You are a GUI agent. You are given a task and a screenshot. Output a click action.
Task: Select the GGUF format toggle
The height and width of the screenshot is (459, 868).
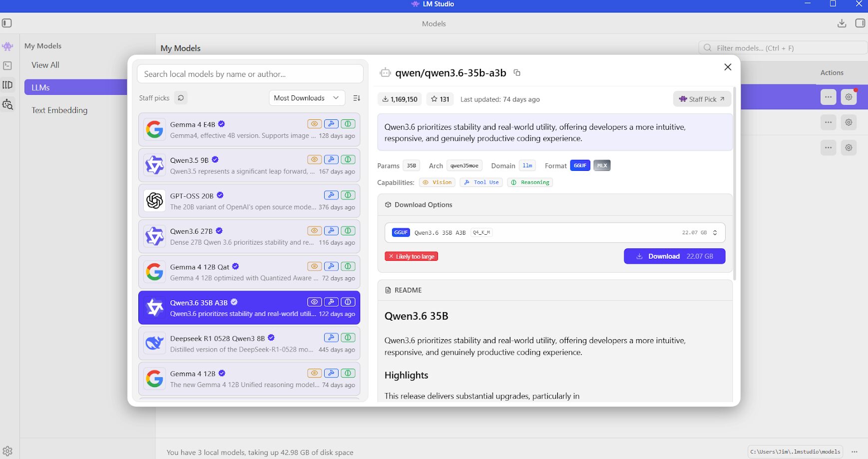tap(580, 165)
